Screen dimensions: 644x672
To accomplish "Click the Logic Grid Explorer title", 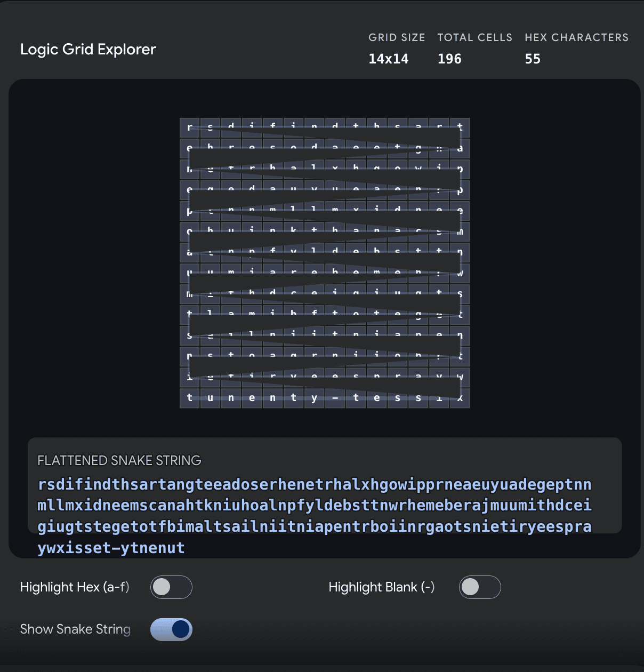I will click(88, 49).
